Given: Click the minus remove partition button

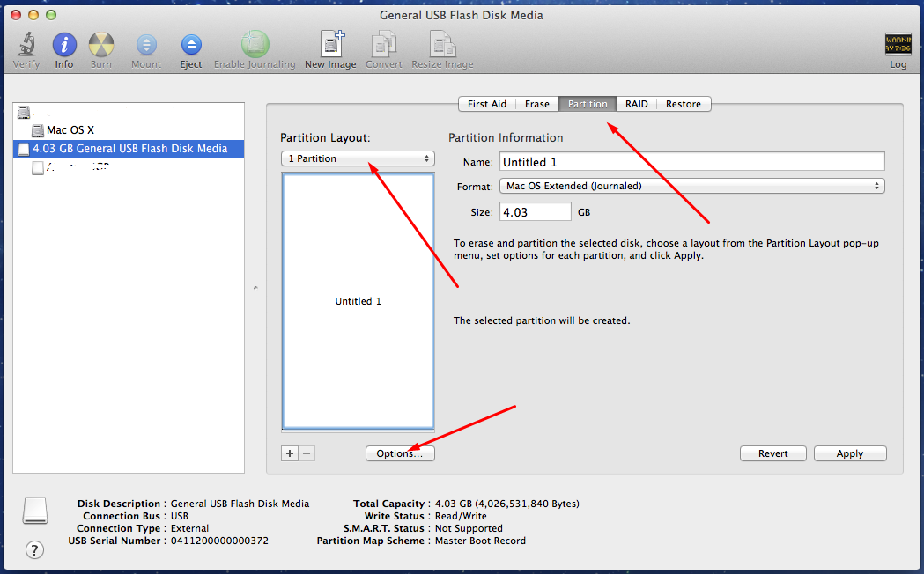Looking at the screenshot, I should tap(307, 453).
